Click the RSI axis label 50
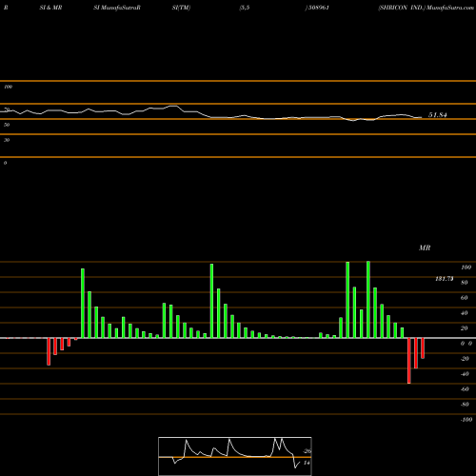The image size is (476, 476). click(x=7, y=125)
